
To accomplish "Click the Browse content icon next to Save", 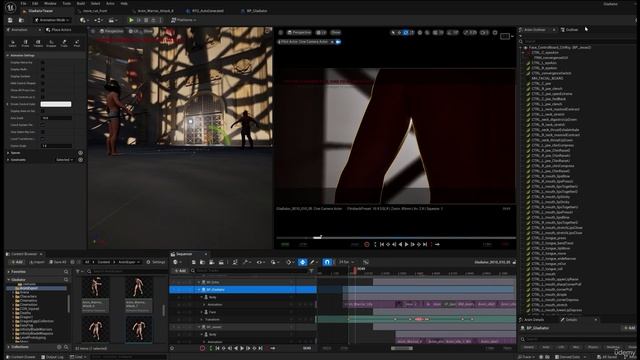I will [x=21, y=20].
